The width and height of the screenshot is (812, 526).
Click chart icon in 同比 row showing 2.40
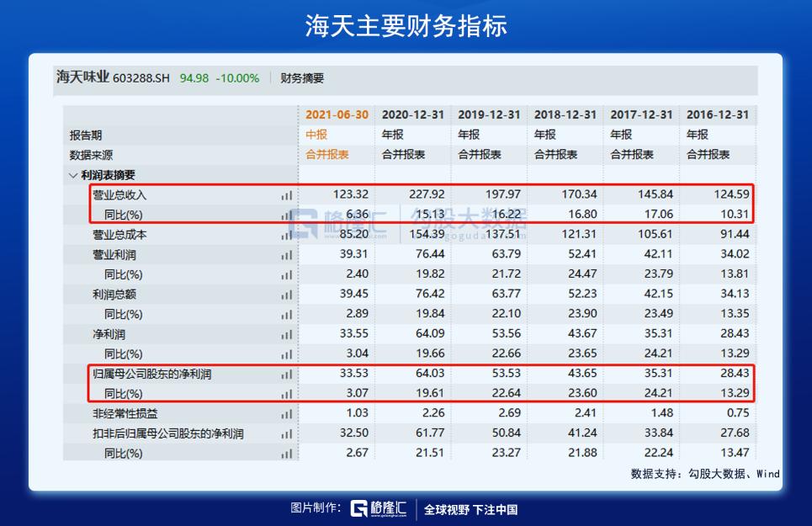click(286, 275)
